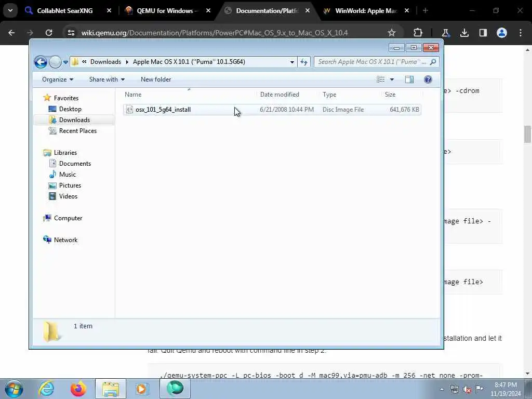Toggle browser side panel
This screenshot has width=532, height=399.
[x=483, y=33]
